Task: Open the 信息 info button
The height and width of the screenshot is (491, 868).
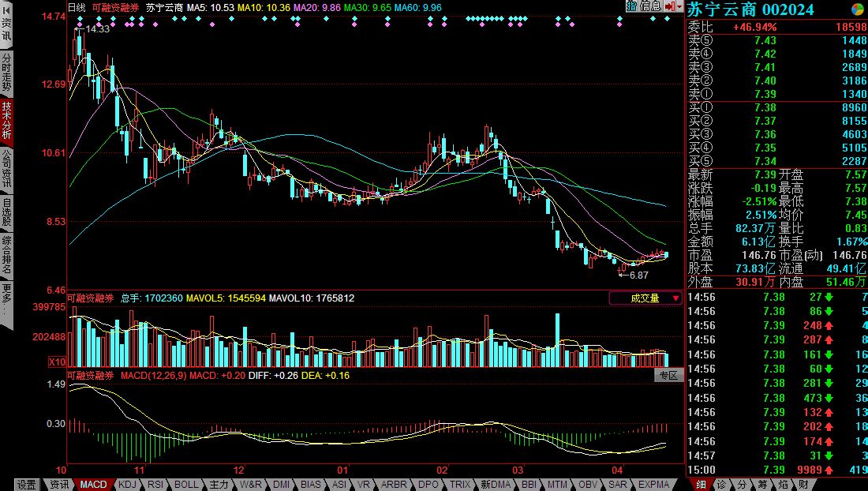Action: [650, 6]
